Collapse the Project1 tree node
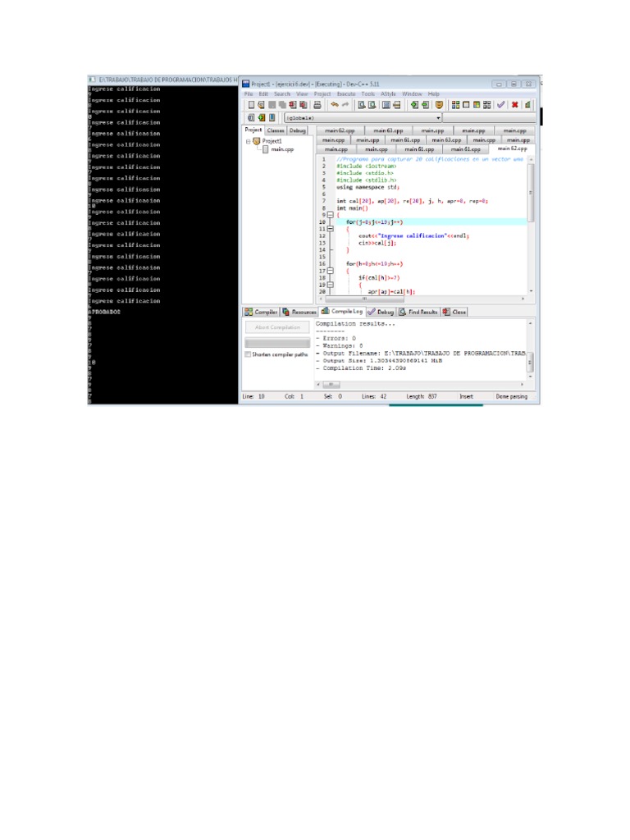 tap(248, 141)
